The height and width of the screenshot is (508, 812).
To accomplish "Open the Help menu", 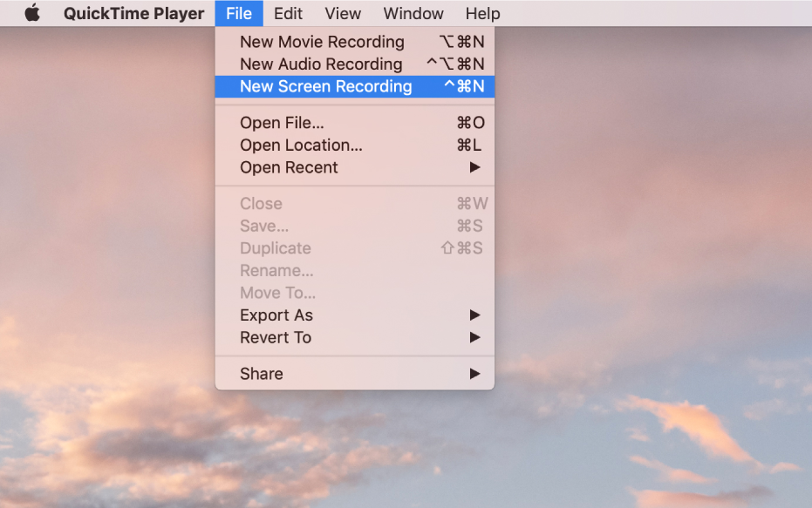I will [x=482, y=13].
